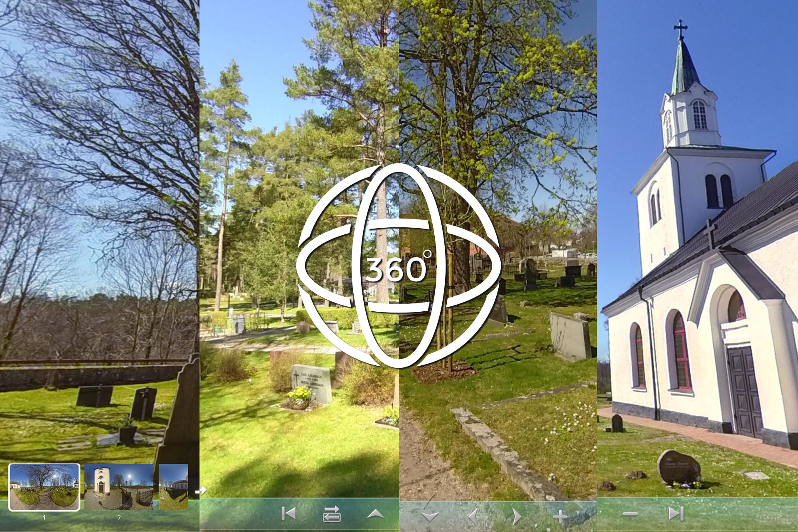798x532 pixels.
Task: Pan right using the right arrow
Action: click(517, 516)
